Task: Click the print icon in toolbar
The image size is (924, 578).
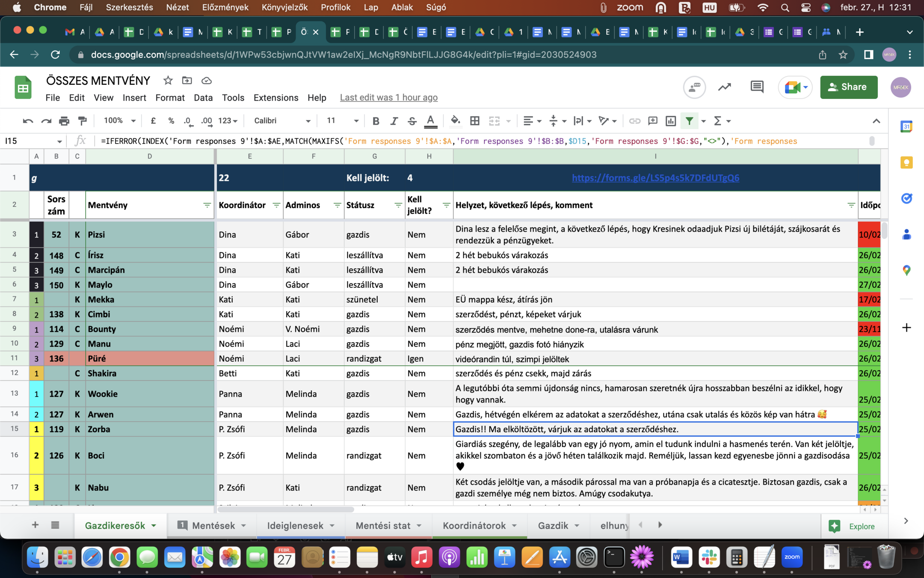Action: pyautogui.click(x=64, y=121)
